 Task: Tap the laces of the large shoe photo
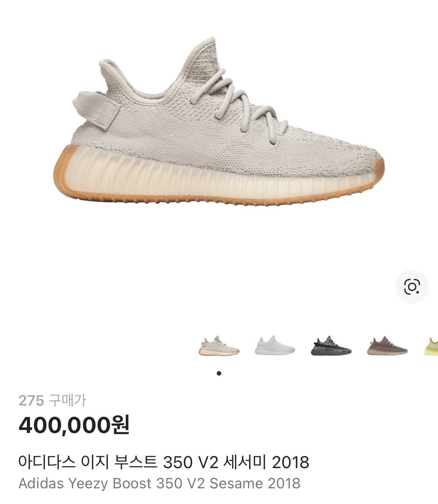point(245,106)
